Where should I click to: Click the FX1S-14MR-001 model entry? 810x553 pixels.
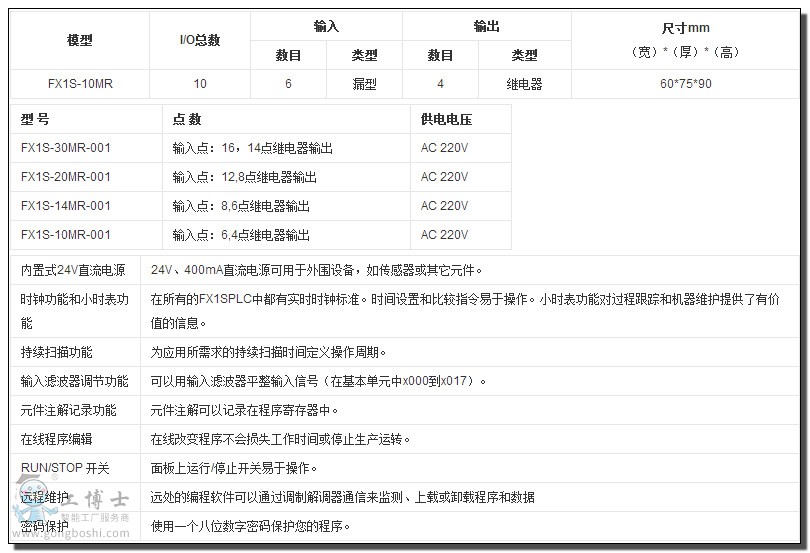click(x=66, y=206)
